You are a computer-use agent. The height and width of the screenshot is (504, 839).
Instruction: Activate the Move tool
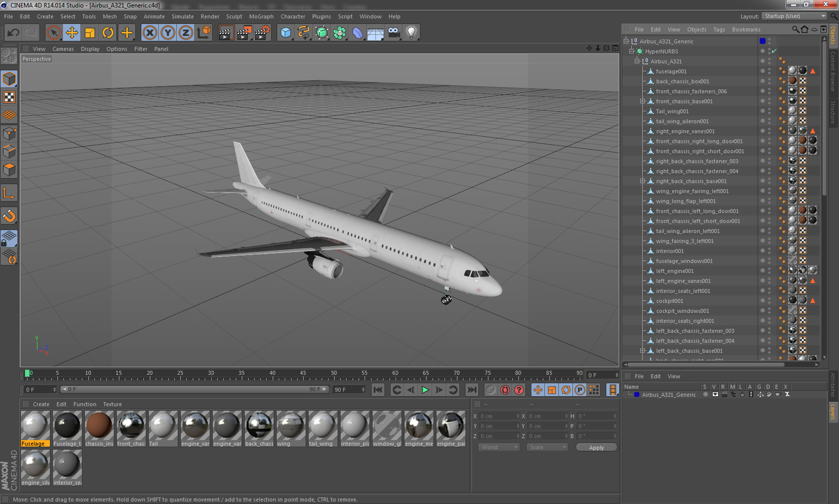[x=72, y=33]
